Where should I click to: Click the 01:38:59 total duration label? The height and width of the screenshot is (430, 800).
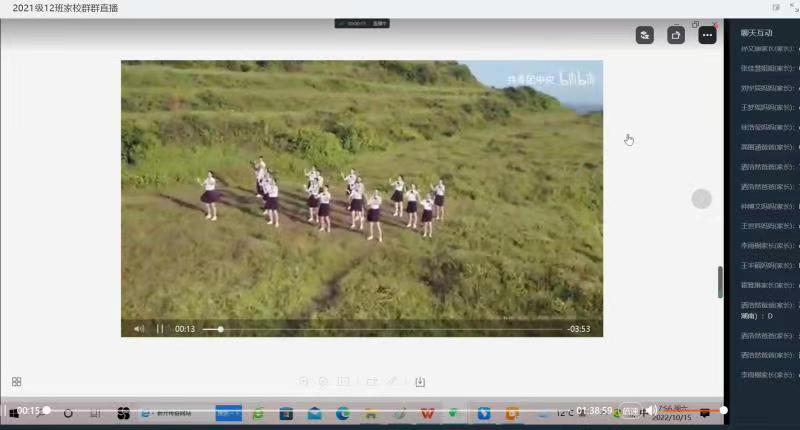pos(594,410)
